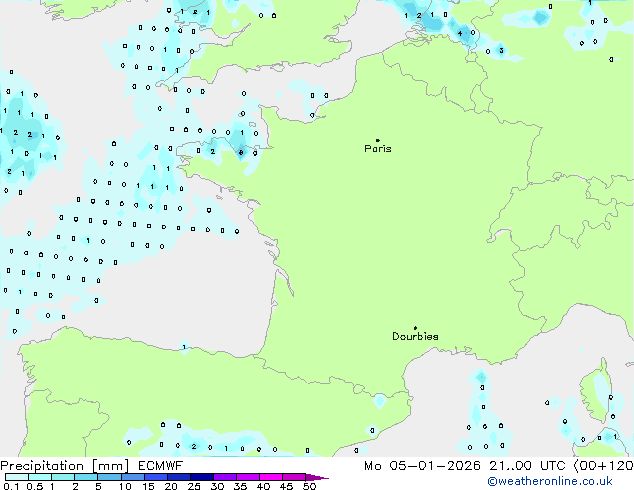Pick the 0.1–0.5 mm lightest legend swatch
Image resolution: width=634 pixels, height=490 pixels.
click(x=17, y=477)
